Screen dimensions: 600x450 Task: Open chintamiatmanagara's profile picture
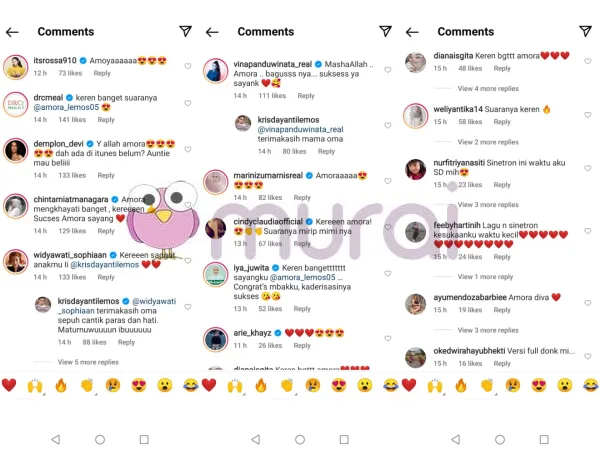(16, 206)
